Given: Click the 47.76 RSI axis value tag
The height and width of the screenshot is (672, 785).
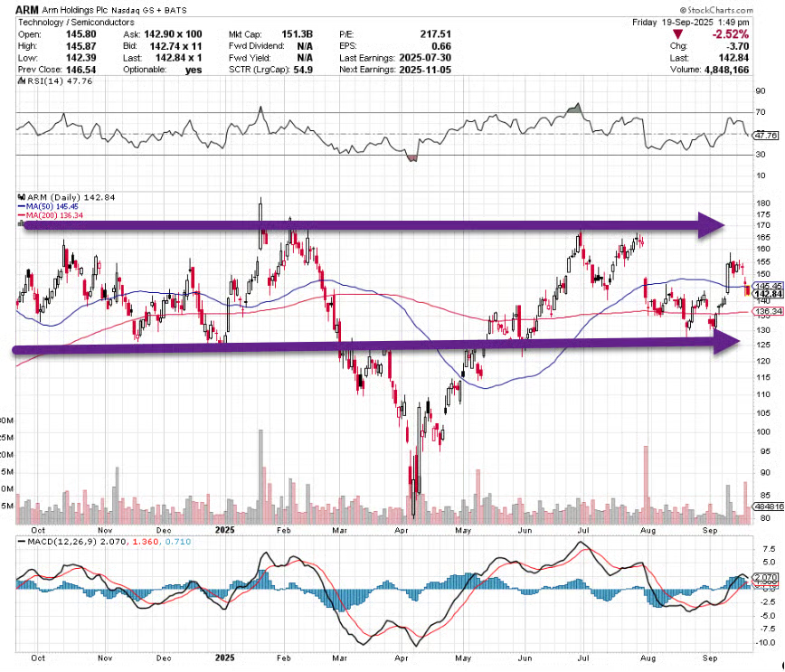Looking at the screenshot, I should (765, 136).
